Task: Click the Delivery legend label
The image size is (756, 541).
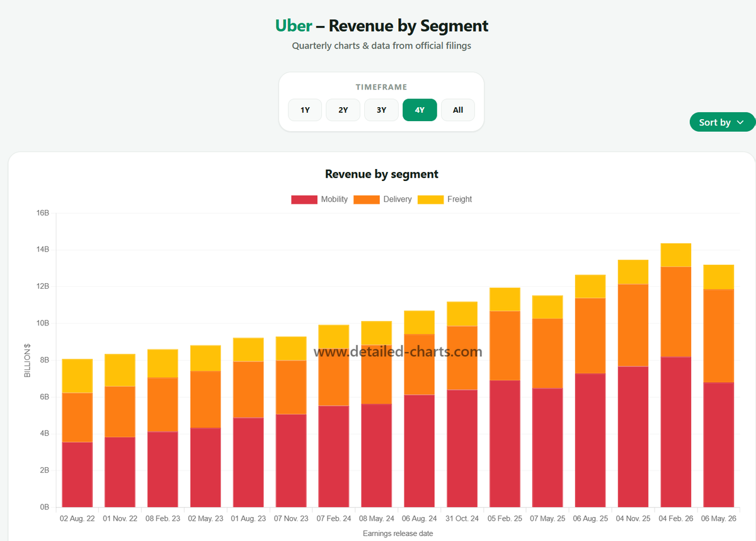Action: point(398,199)
